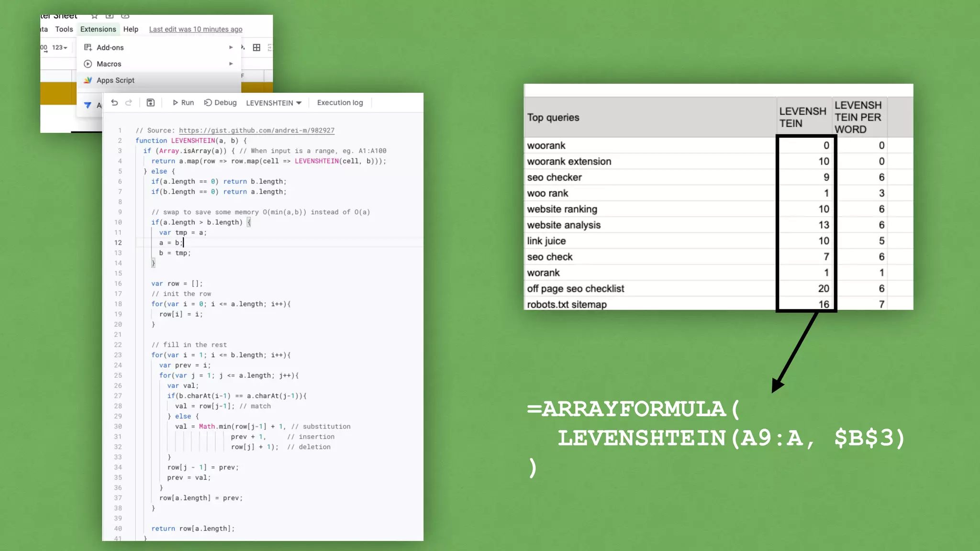
Task: Select the 'worank' cell
Action: (650, 273)
